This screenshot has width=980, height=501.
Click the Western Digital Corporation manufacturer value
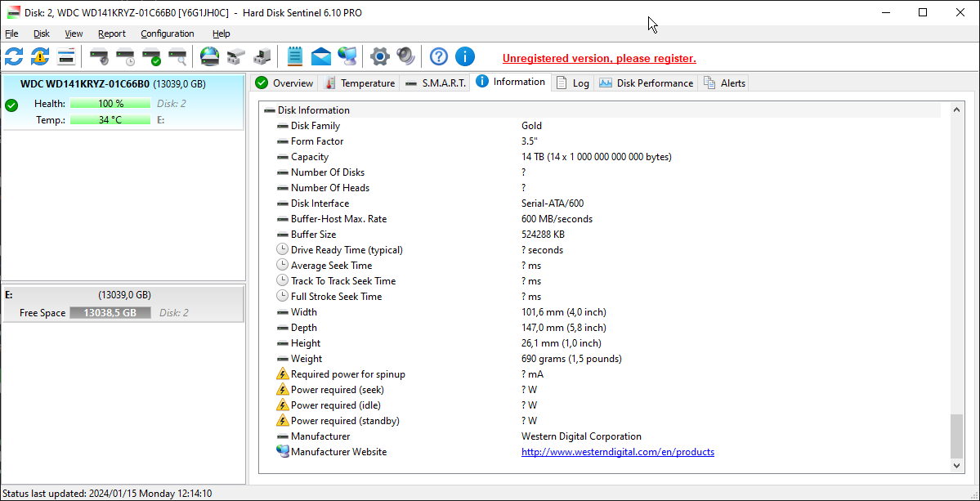[581, 436]
